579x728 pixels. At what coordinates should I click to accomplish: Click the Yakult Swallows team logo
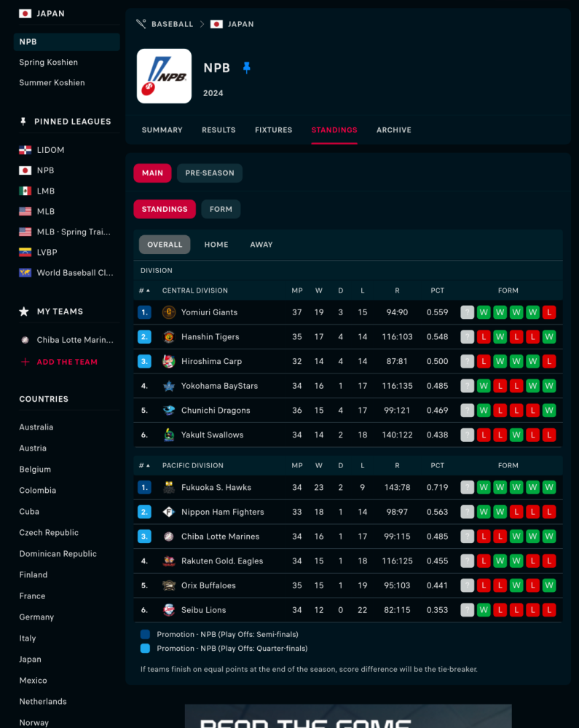(x=168, y=435)
